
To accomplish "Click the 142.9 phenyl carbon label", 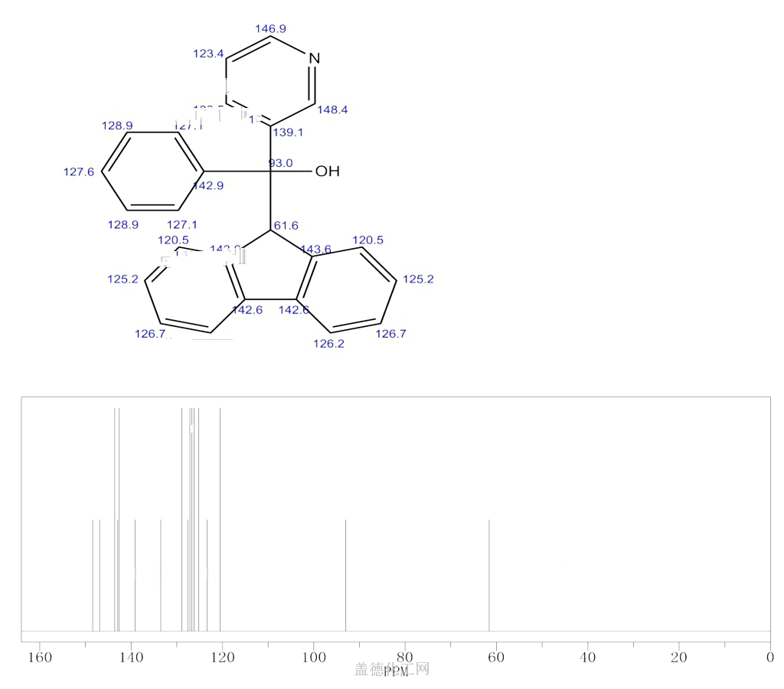I will coord(208,185).
